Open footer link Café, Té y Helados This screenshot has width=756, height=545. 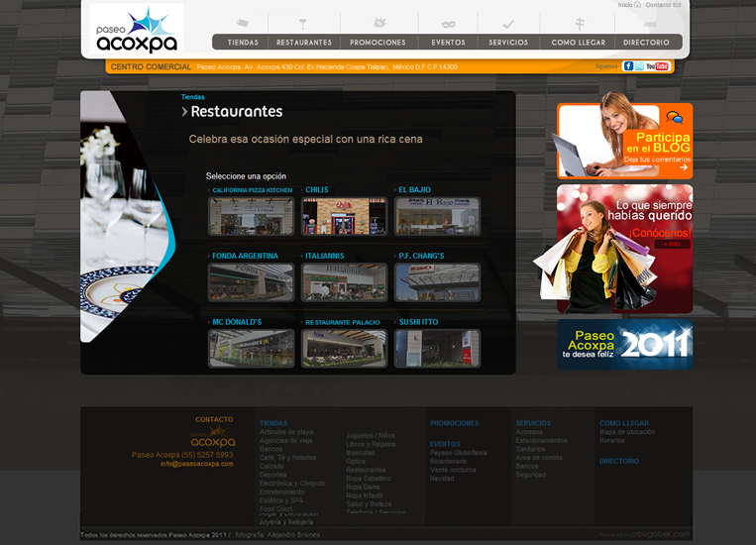(288, 457)
